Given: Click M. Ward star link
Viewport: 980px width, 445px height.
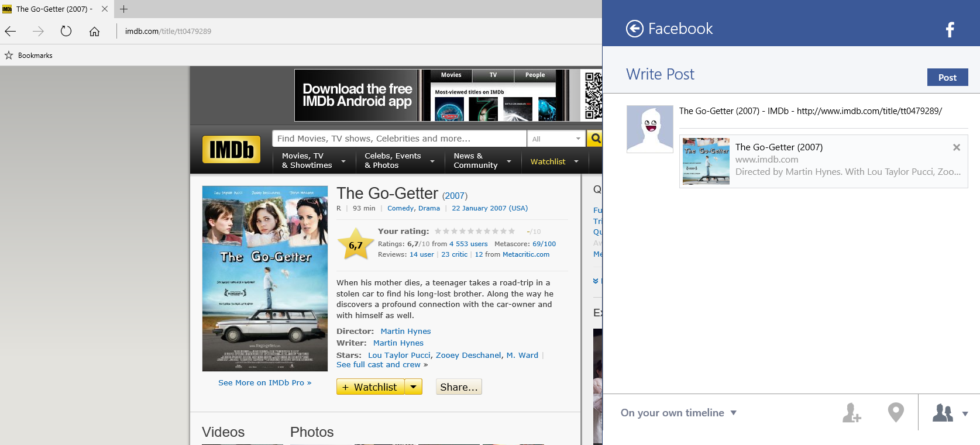Looking at the screenshot, I should point(522,355).
